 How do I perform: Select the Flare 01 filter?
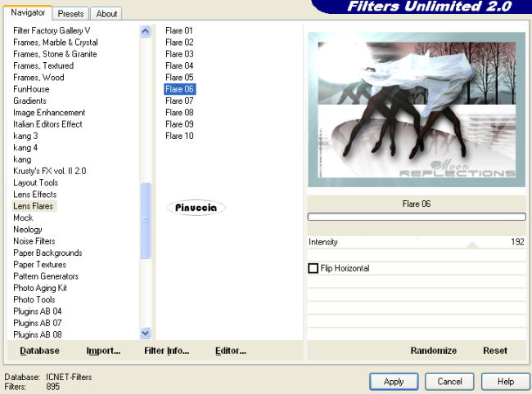179,31
